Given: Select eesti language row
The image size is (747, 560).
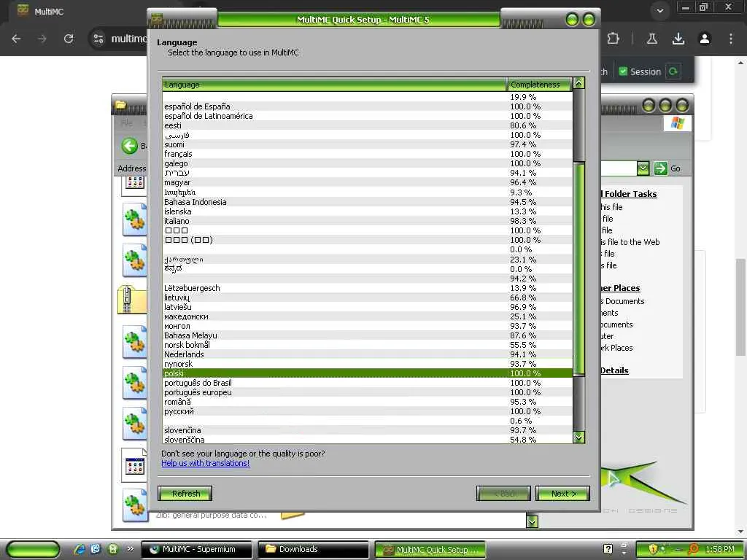Looking at the screenshot, I should coord(368,125).
